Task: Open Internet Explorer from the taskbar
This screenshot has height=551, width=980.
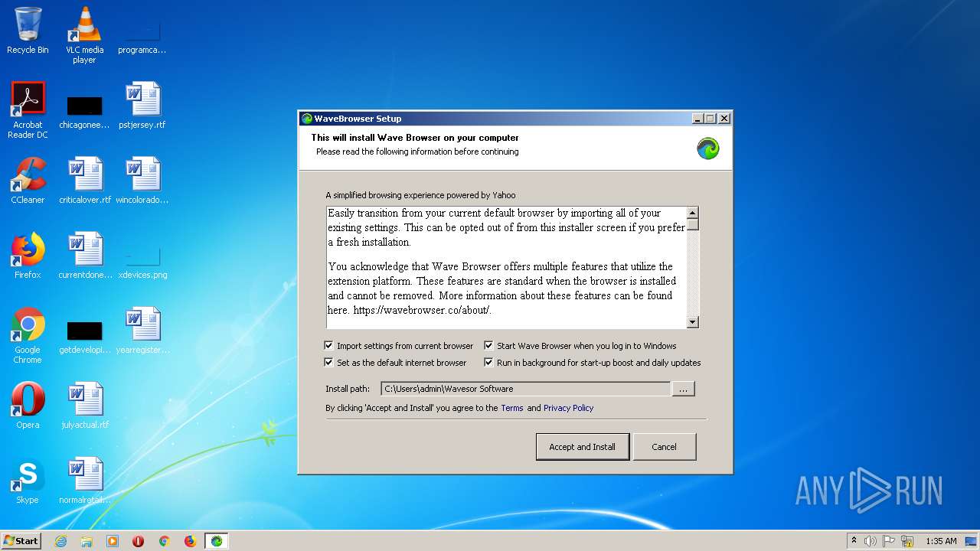Action: coord(60,541)
